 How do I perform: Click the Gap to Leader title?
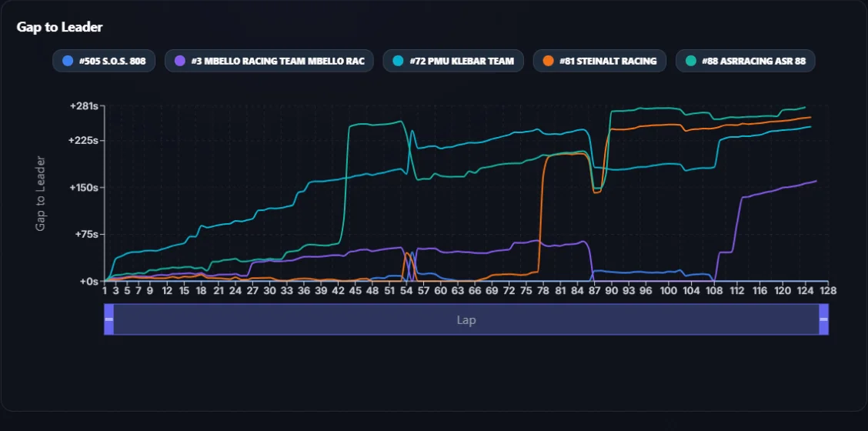pos(60,27)
